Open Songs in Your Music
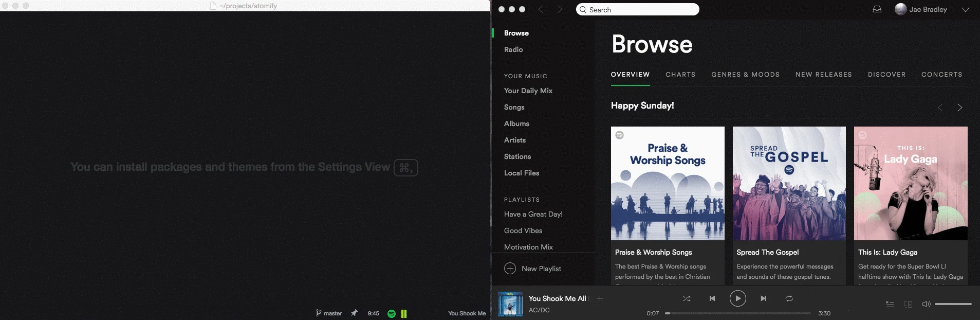980x320 pixels. [514, 107]
